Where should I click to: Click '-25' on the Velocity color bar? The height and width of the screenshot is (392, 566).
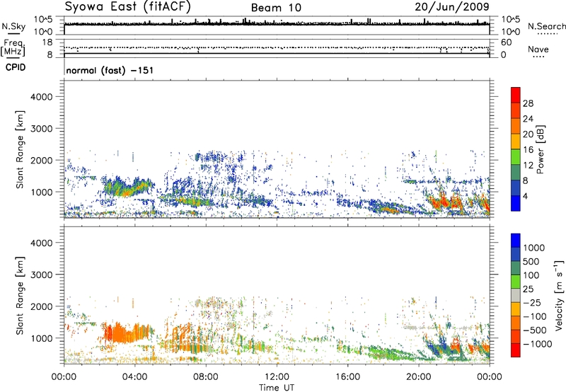(x=531, y=302)
